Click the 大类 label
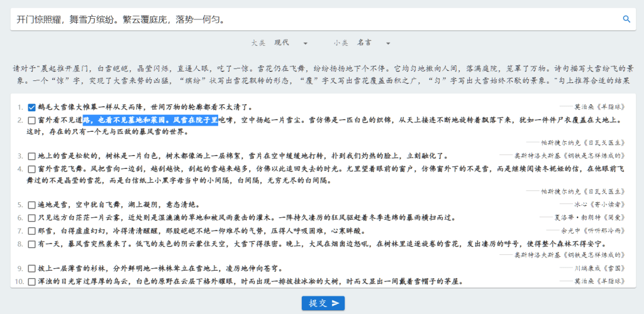Viewport: 644px width, 314px height. coord(258,43)
